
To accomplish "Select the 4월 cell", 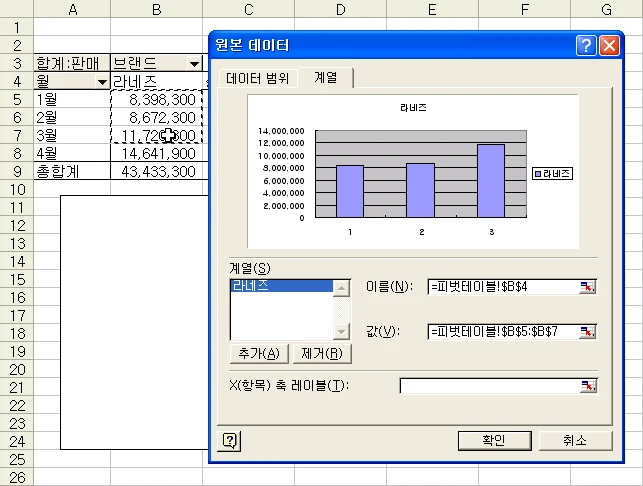I will [x=72, y=153].
